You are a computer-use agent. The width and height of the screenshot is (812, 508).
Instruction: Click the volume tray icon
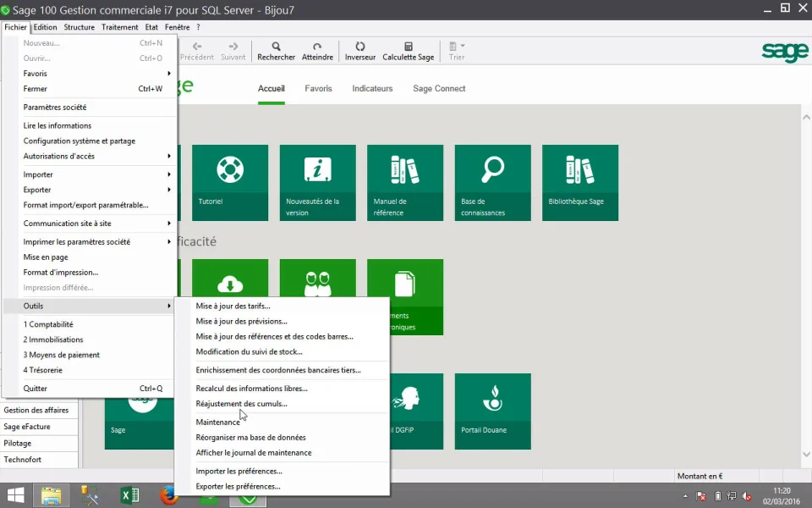point(746,496)
